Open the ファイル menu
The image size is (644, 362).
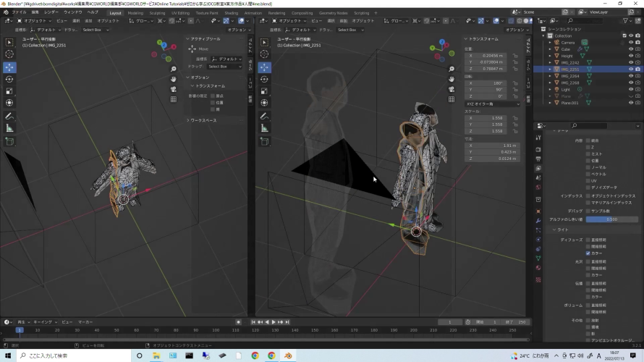point(19,12)
